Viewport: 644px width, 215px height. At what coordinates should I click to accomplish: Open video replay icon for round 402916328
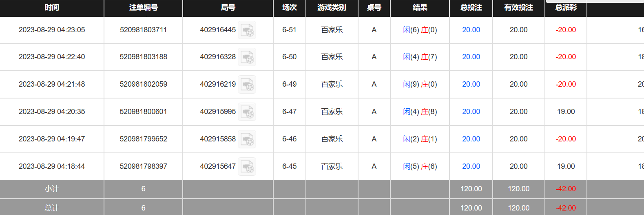click(x=247, y=57)
